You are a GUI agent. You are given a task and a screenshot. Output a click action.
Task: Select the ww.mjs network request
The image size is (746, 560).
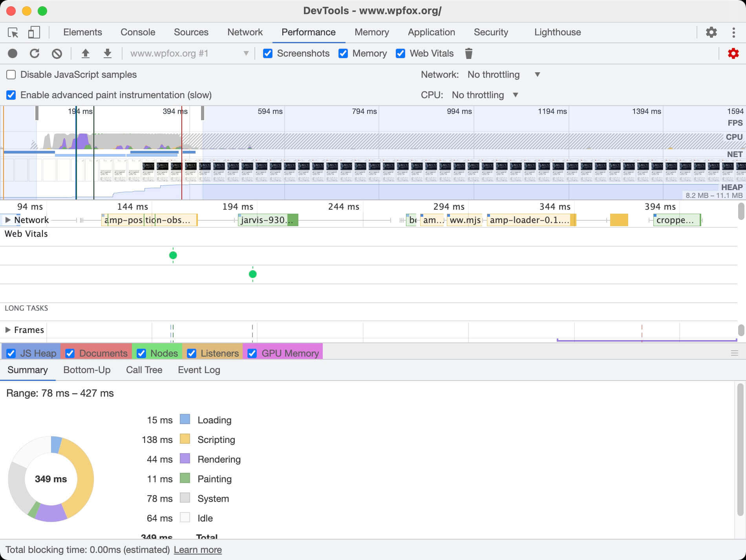[x=464, y=220]
